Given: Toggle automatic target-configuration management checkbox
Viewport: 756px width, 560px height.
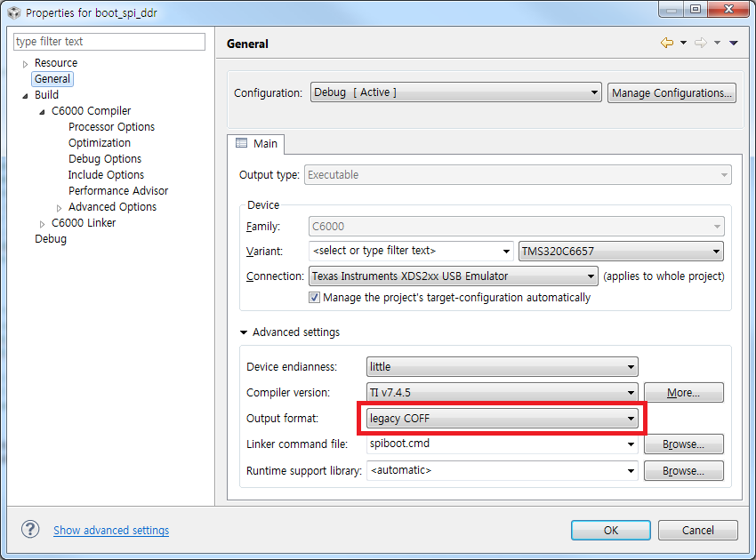Looking at the screenshot, I should point(315,298).
